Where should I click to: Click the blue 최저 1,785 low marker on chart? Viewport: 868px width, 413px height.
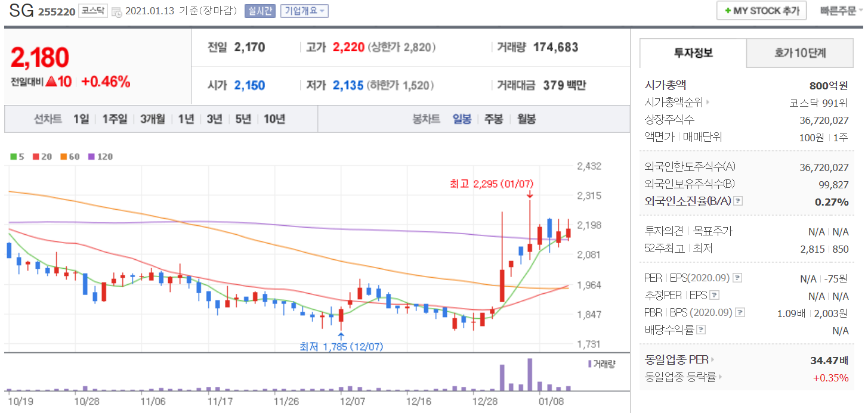(x=341, y=336)
